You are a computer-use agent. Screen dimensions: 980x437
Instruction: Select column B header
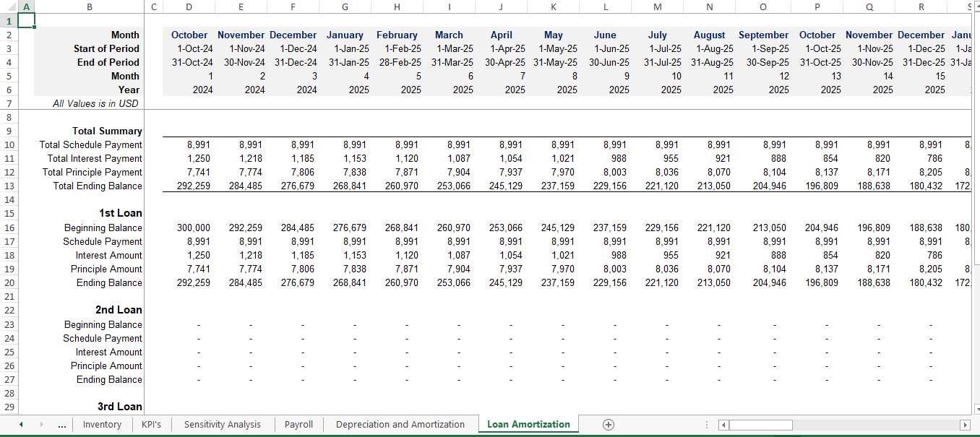coord(89,7)
